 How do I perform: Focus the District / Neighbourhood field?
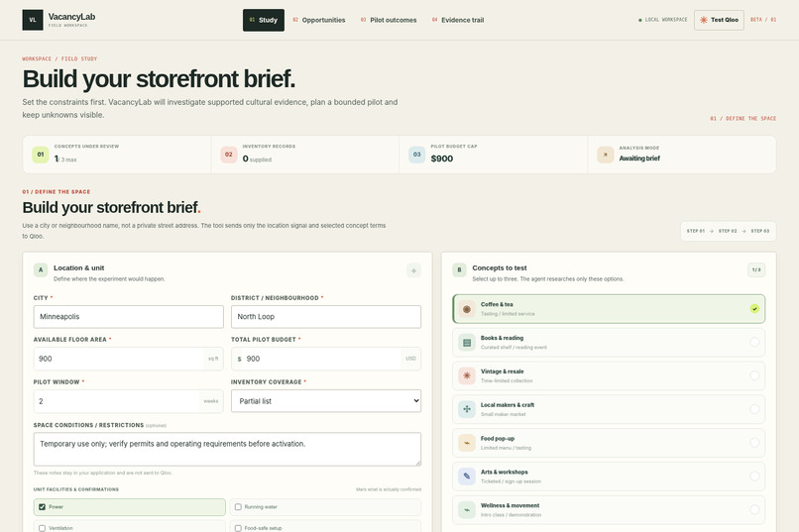point(326,317)
